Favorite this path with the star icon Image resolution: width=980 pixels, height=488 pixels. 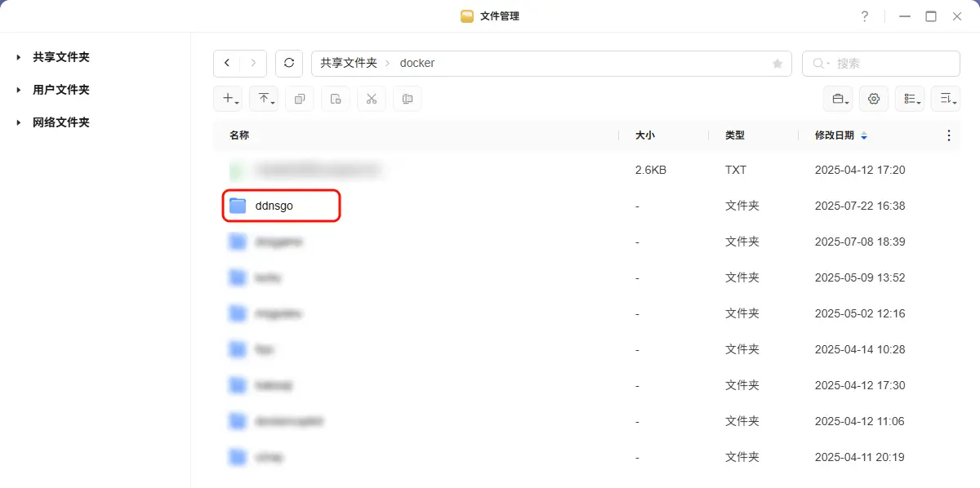click(777, 64)
